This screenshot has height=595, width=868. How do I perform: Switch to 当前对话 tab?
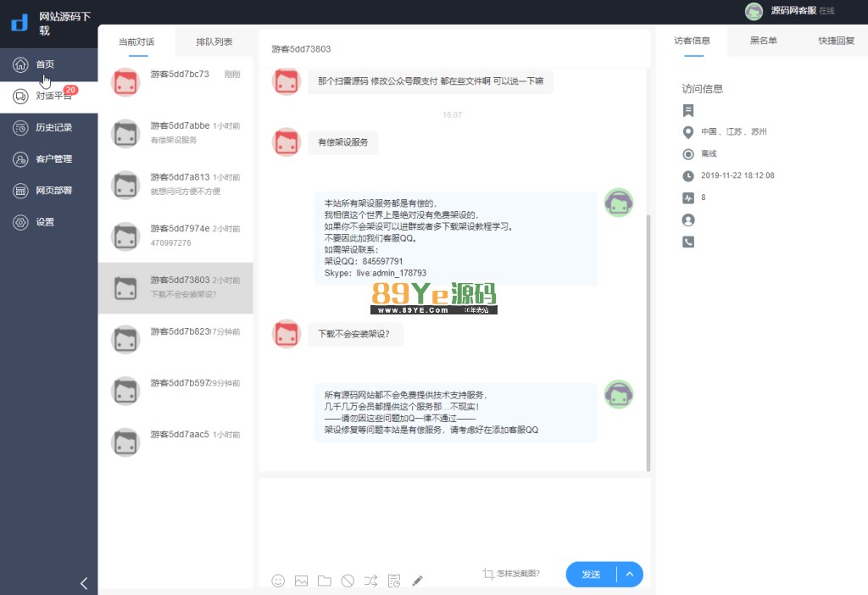coord(136,42)
